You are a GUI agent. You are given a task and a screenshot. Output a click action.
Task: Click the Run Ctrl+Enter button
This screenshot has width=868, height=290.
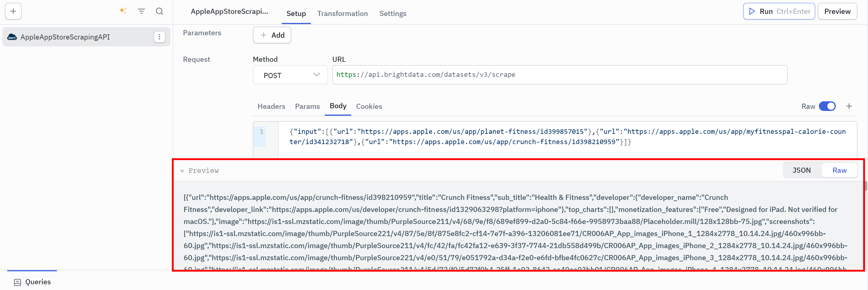point(779,11)
